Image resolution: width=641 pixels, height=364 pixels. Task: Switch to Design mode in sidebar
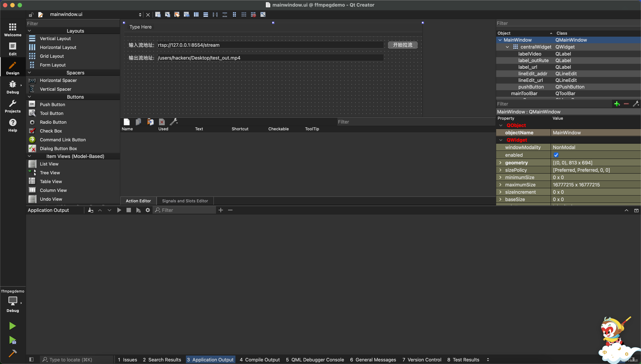pos(12,68)
